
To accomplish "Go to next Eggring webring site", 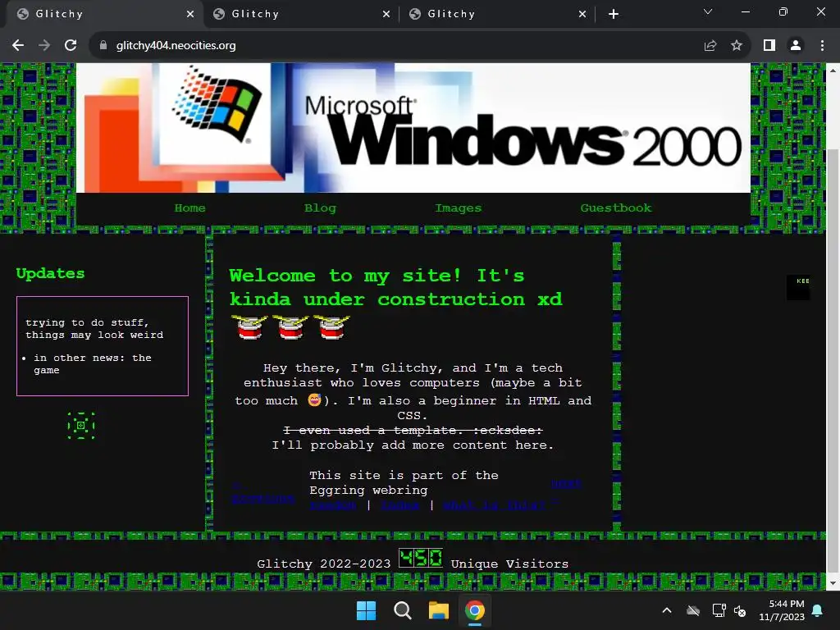I will click(x=566, y=484).
